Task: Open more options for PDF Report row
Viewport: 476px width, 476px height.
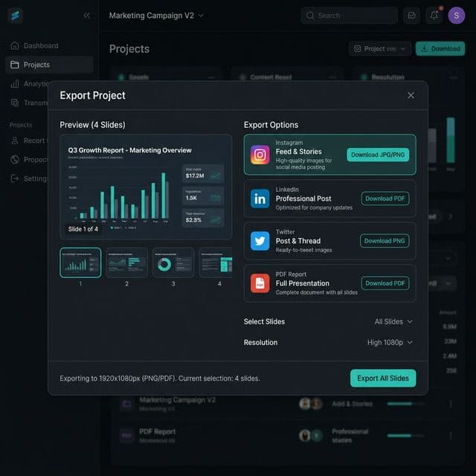Action: [451, 436]
